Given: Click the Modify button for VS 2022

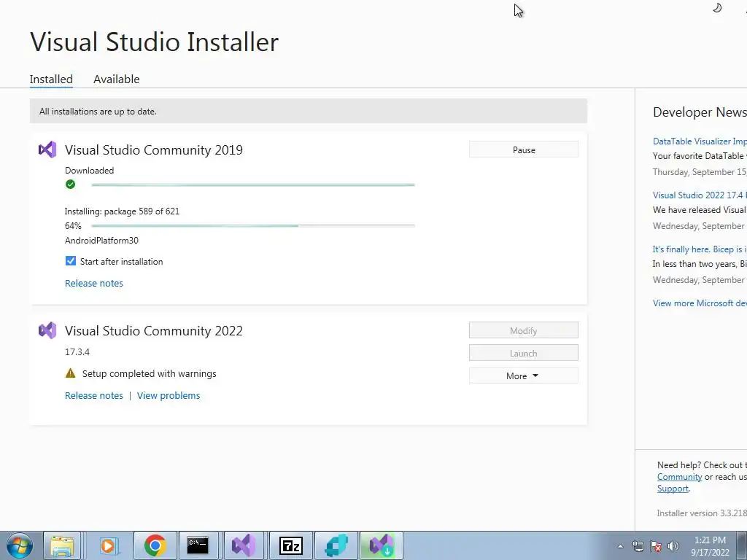Looking at the screenshot, I should pyautogui.click(x=524, y=330).
